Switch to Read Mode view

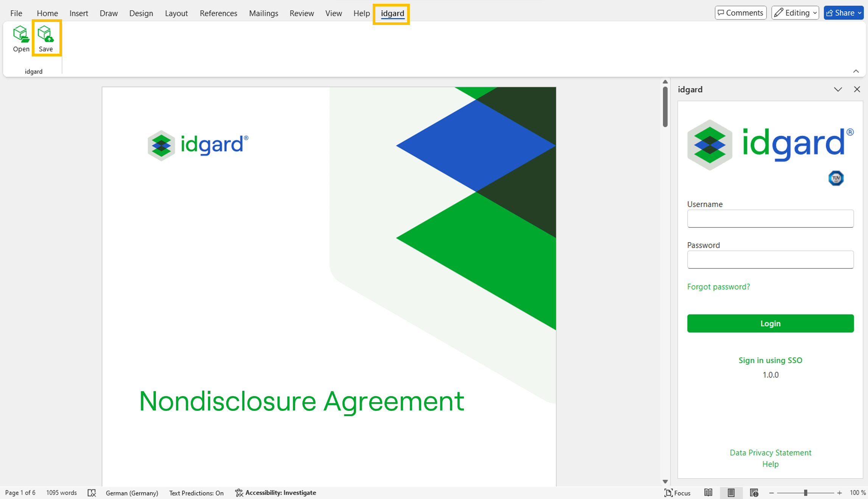[709, 493]
